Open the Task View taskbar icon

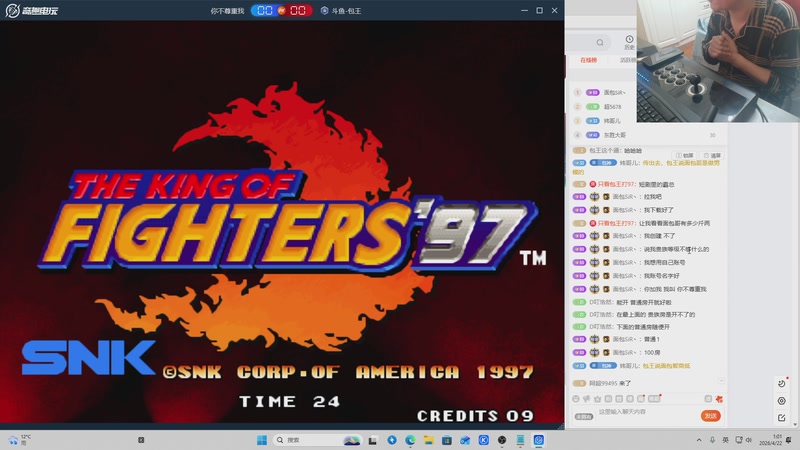(373, 440)
